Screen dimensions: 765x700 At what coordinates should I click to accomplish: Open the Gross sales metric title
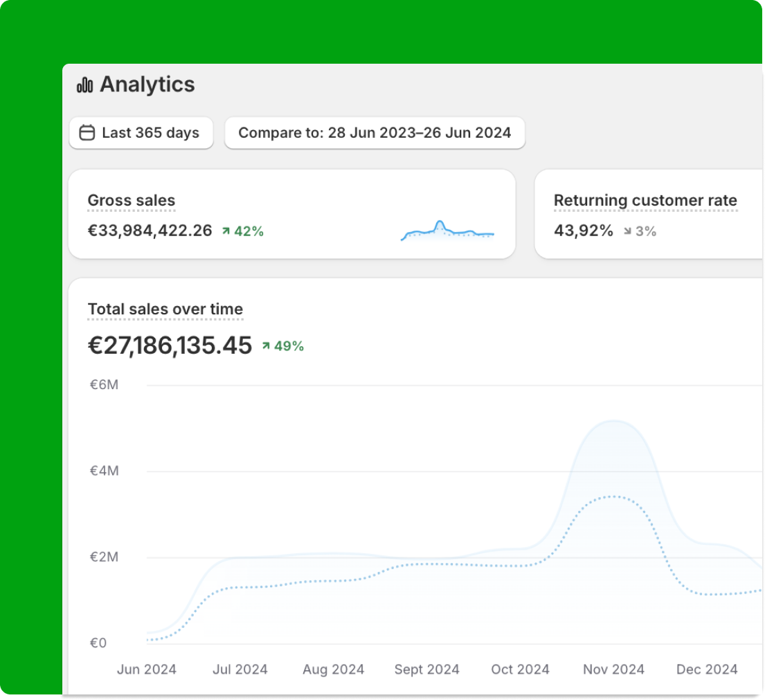[132, 201]
